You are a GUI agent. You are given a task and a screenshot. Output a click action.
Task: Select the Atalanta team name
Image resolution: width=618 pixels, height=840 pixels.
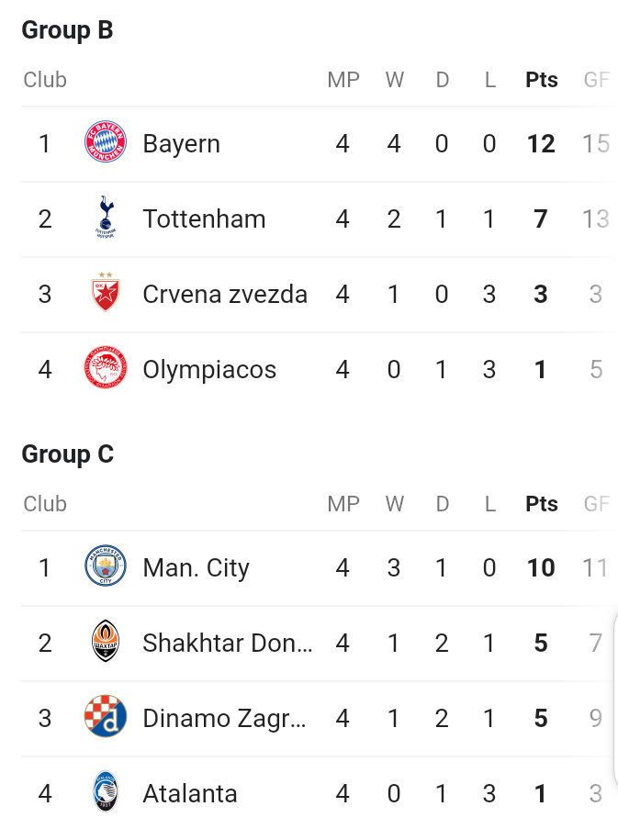(190, 794)
